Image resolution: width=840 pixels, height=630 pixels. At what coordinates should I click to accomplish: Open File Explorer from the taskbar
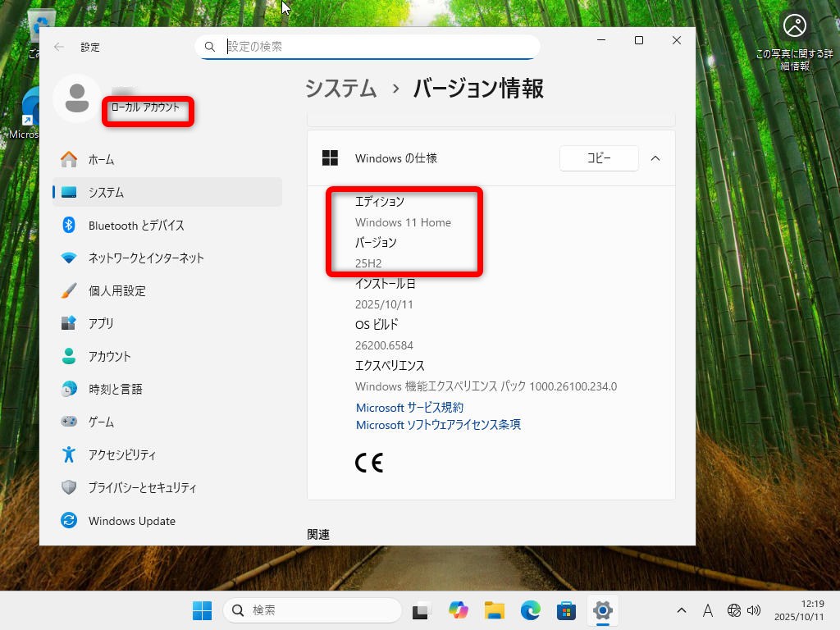(x=494, y=610)
